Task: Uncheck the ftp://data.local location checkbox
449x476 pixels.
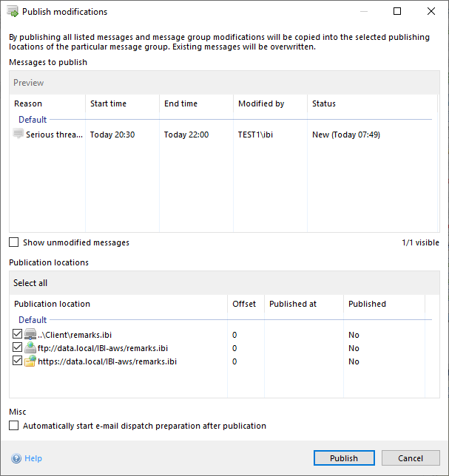Action: point(18,348)
